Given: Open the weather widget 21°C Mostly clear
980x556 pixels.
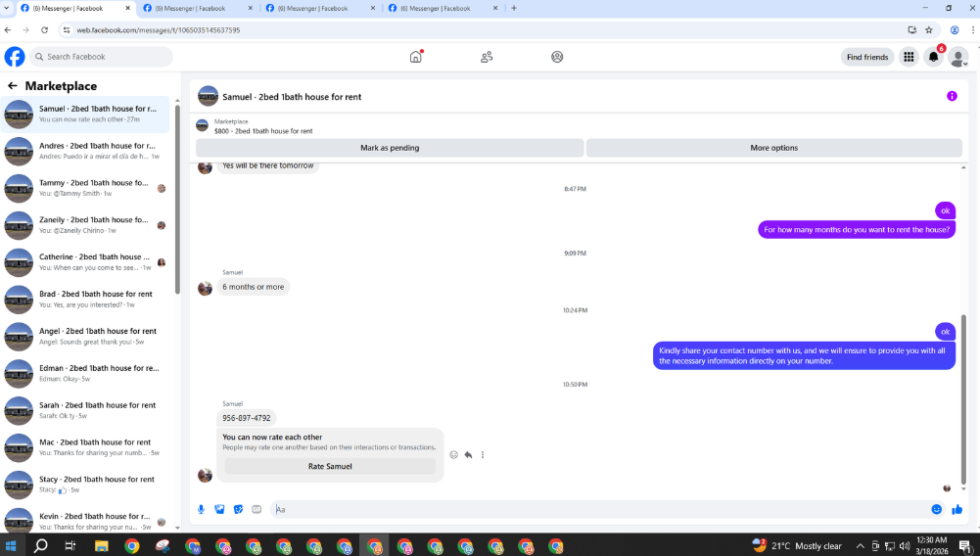Looking at the screenshot, I should pos(798,545).
